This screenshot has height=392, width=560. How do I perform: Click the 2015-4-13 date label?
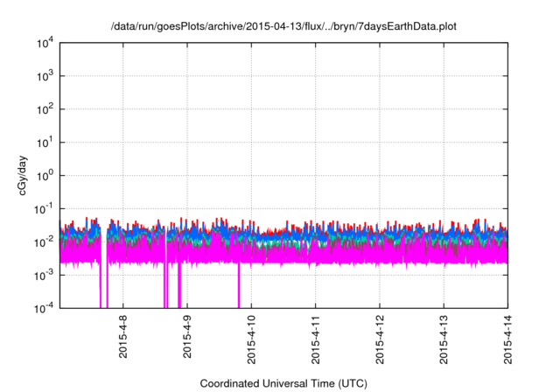444,339
